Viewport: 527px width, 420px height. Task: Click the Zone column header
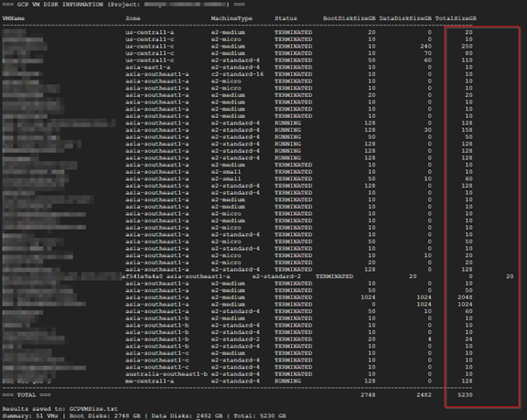(x=133, y=18)
